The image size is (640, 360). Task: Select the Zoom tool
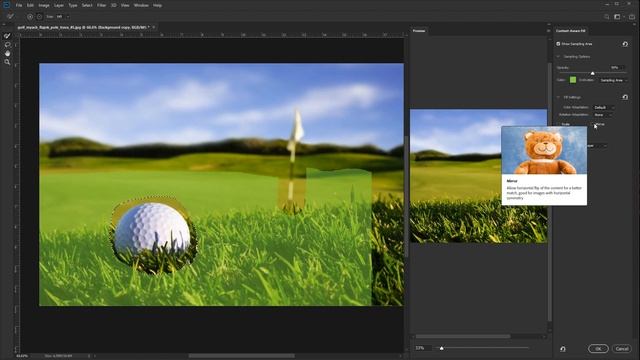pos(7,62)
